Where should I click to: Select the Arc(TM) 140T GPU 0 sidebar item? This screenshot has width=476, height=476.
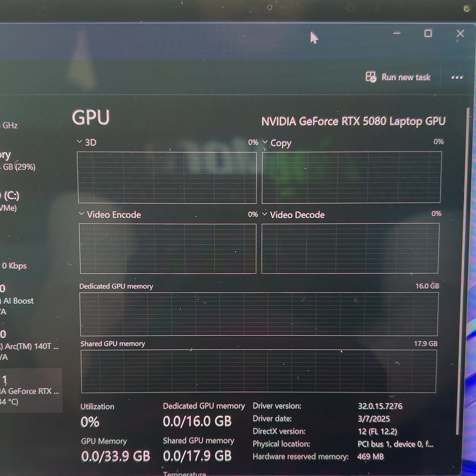30,345
